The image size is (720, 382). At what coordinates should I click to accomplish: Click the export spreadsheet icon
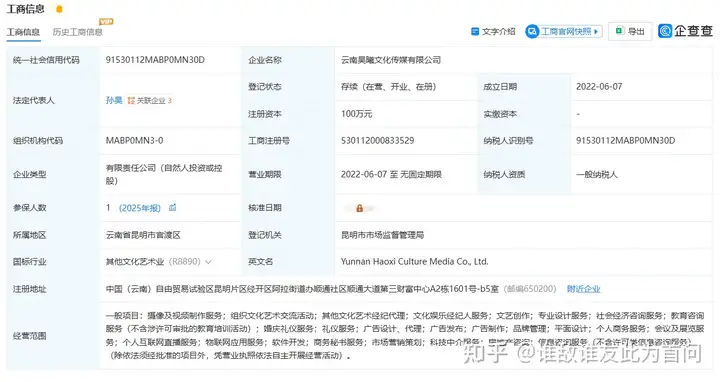pyautogui.click(x=619, y=31)
